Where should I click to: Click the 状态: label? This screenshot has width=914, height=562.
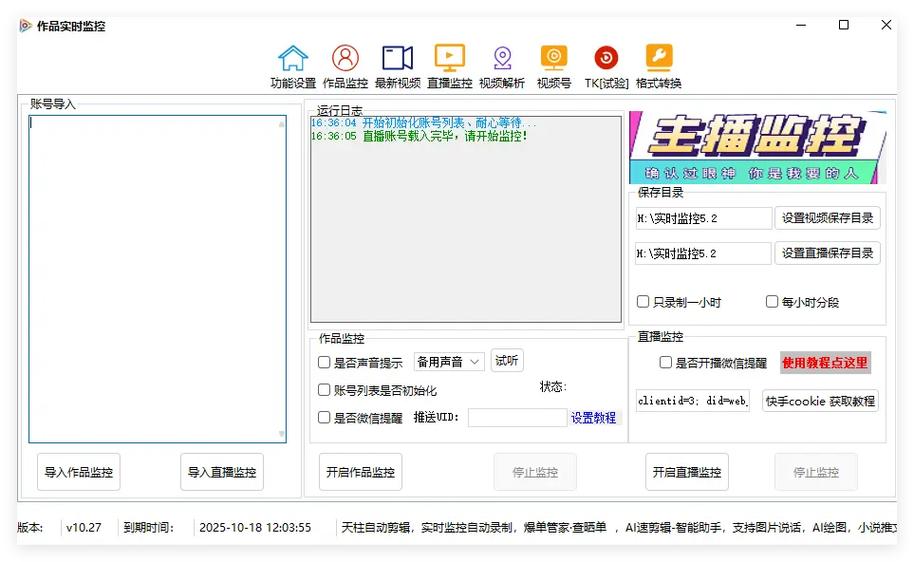(553, 387)
